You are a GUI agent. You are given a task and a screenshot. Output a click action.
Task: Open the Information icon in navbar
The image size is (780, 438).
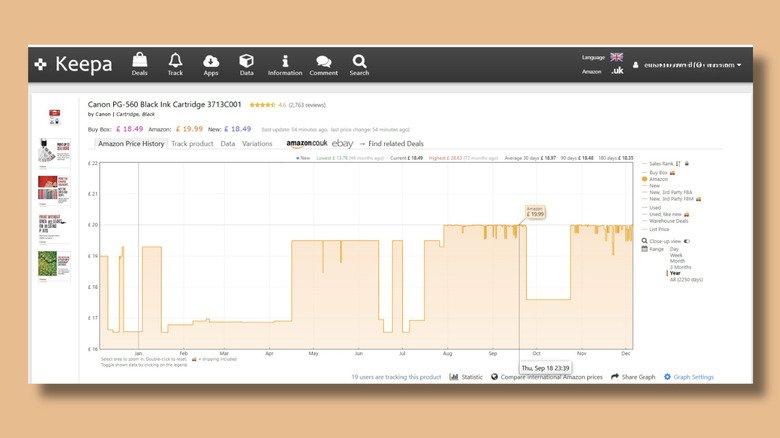tap(285, 64)
